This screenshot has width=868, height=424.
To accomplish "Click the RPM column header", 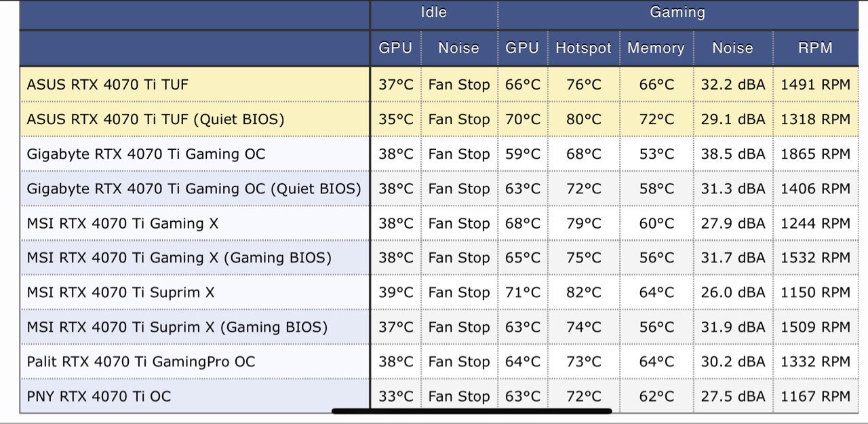I will pos(815,48).
